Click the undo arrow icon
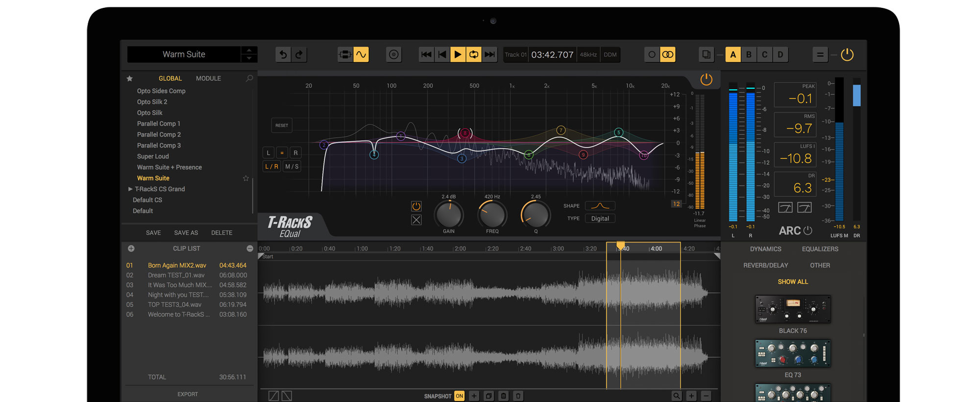Viewport: 980px width, 402px height. coord(283,54)
